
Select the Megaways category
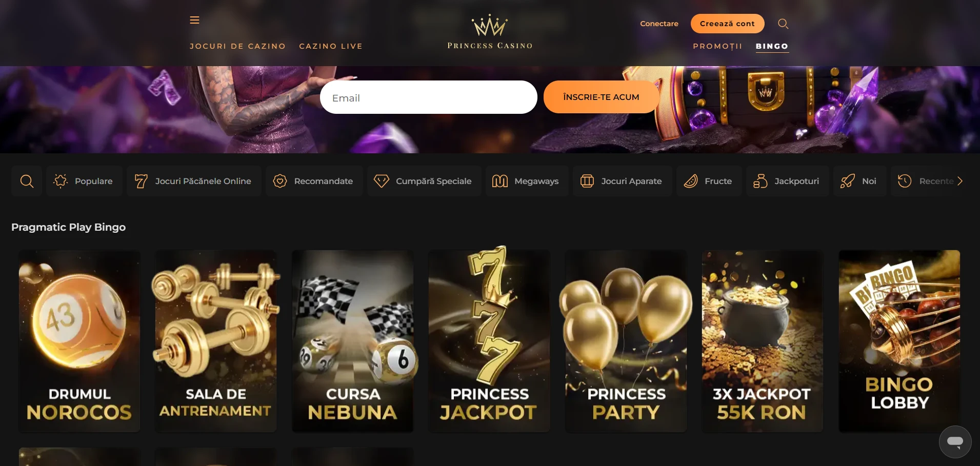(527, 181)
